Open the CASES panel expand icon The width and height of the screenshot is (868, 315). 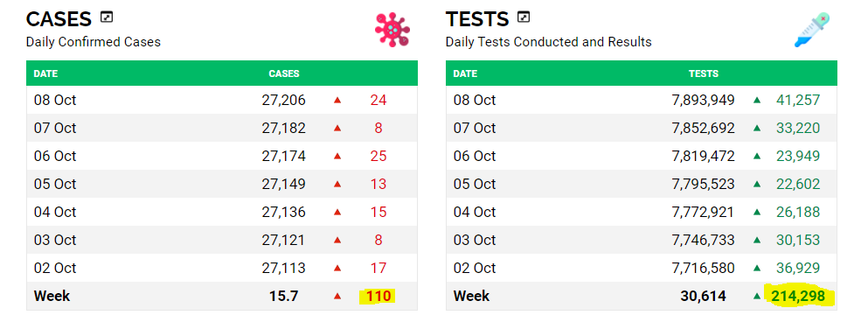(107, 17)
